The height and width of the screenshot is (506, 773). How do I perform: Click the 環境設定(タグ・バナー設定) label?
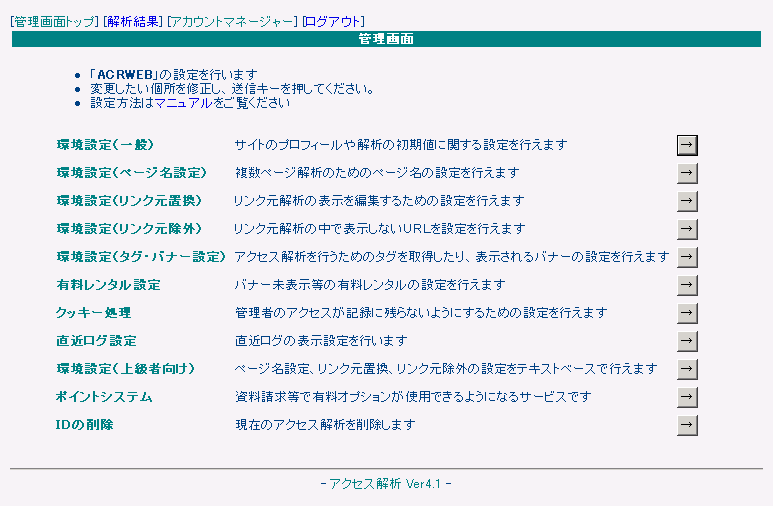141,257
